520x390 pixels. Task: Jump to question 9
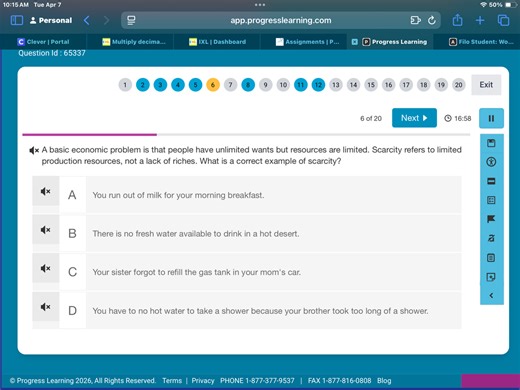(266, 85)
